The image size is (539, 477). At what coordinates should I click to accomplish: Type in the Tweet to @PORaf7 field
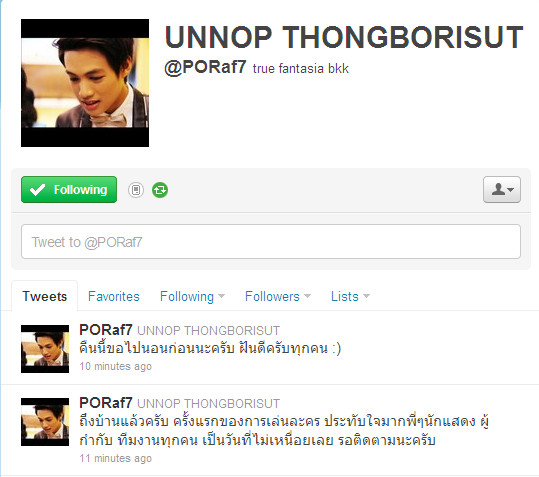point(271,242)
